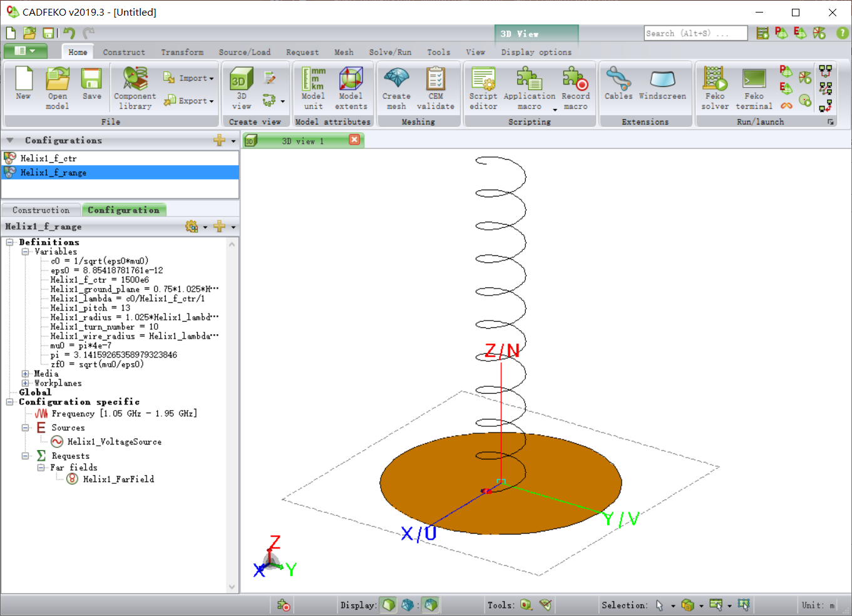
Task: Open the Windscreen extension
Action: tap(662, 83)
